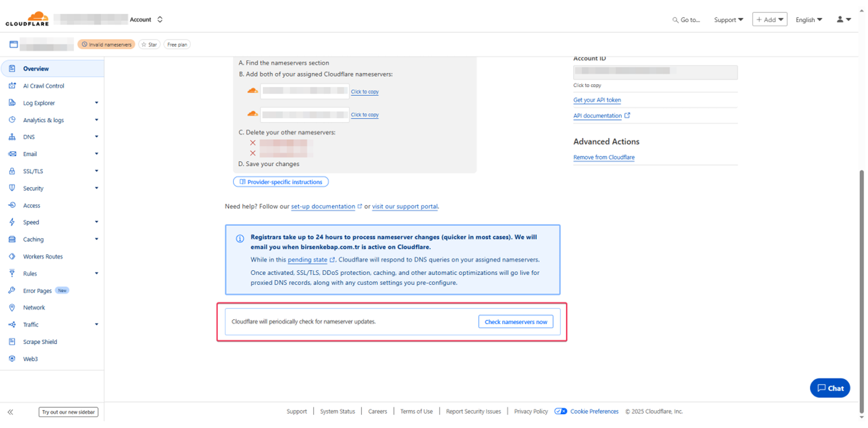The width and height of the screenshot is (868, 428).
Task: Click the Log Explorer icon
Action: point(12,102)
